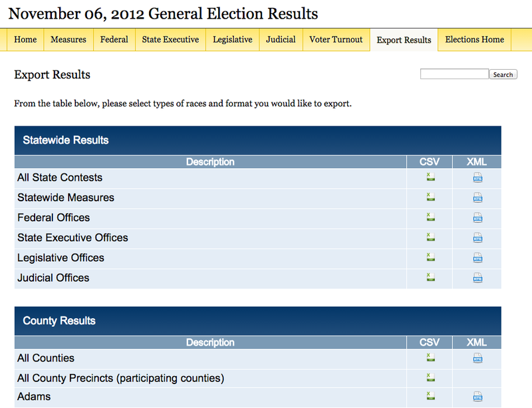
Task: Focus the search text field
Action: pyautogui.click(x=454, y=74)
